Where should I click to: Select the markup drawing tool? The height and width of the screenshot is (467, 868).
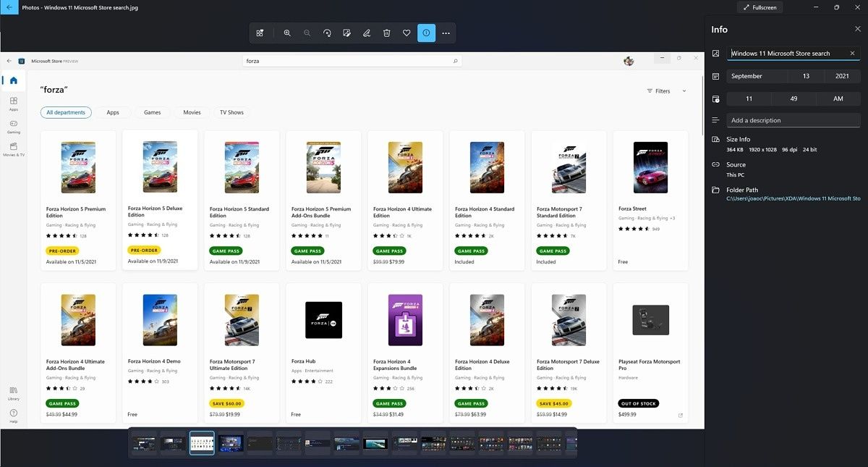click(x=366, y=33)
